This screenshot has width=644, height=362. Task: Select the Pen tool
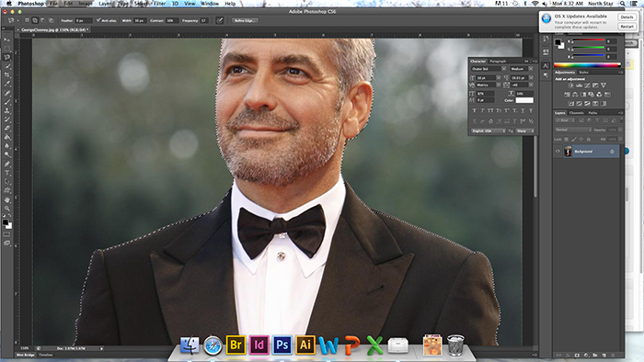(x=7, y=164)
